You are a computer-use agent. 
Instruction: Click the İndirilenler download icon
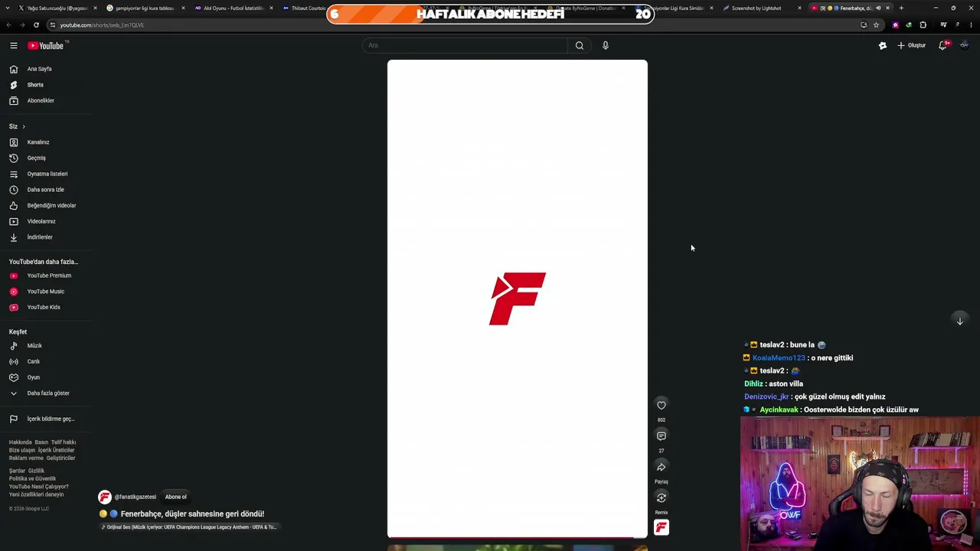[13, 237]
